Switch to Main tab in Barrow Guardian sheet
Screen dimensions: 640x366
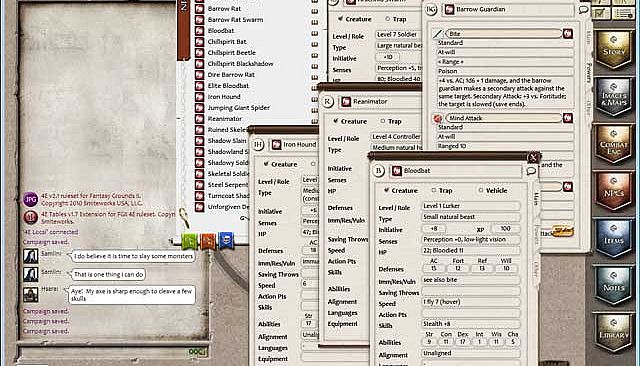tap(589, 37)
